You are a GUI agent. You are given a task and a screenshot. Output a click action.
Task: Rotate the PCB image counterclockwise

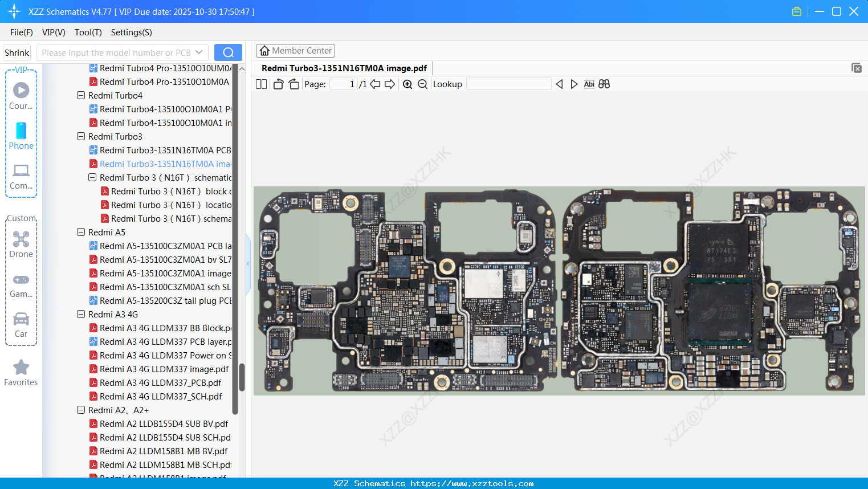tap(278, 84)
